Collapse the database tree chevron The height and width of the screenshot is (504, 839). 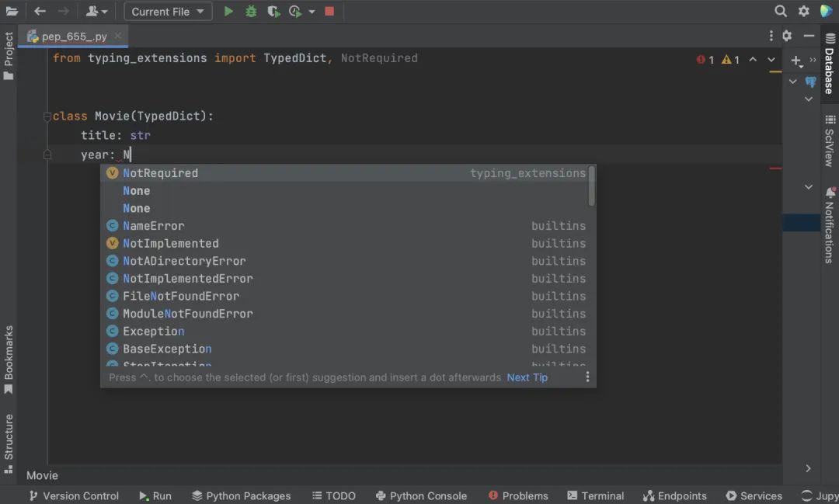[x=792, y=81]
